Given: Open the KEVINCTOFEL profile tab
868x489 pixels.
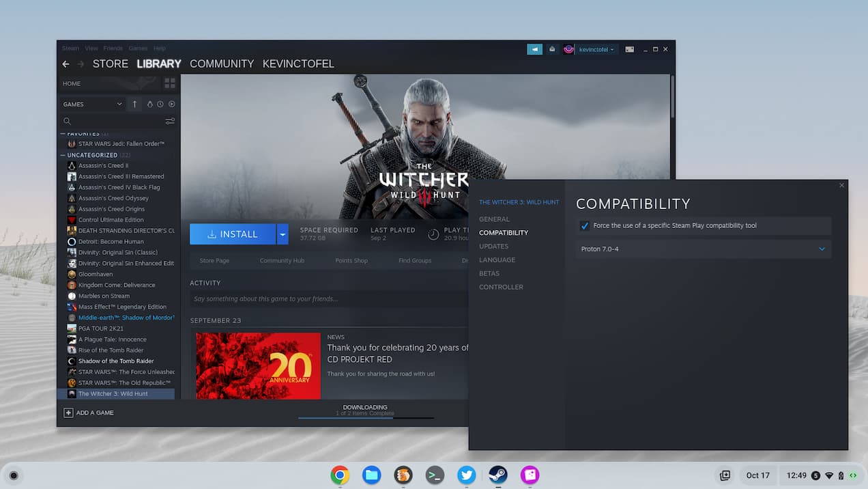Looking at the screenshot, I should pyautogui.click(x=298, y=64).
